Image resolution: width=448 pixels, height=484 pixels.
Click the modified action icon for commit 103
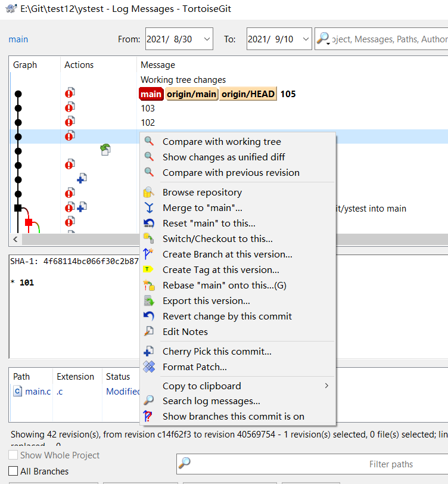click(x=70, y=107)
